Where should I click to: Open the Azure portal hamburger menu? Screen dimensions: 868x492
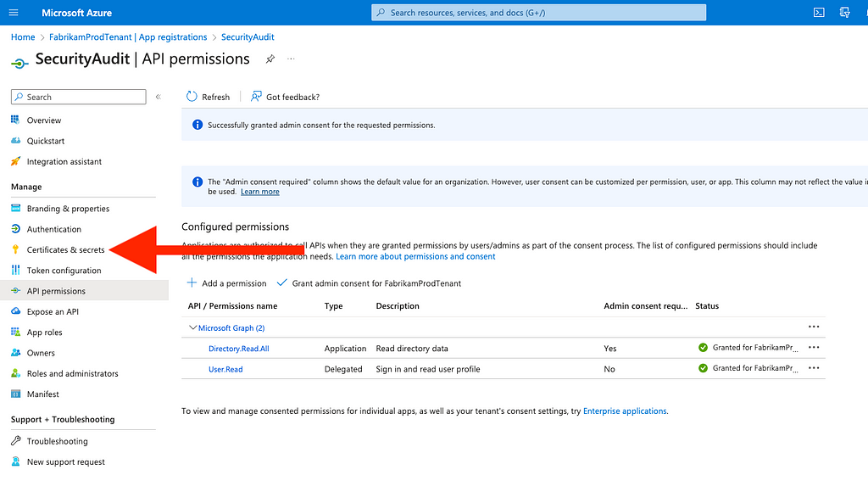tap(14, 13)
